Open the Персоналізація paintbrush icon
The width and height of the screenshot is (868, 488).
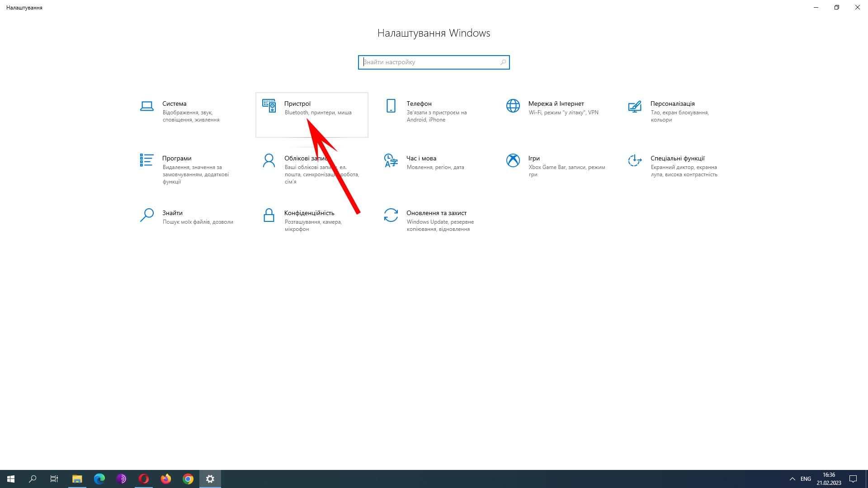[x=635, y=106]
